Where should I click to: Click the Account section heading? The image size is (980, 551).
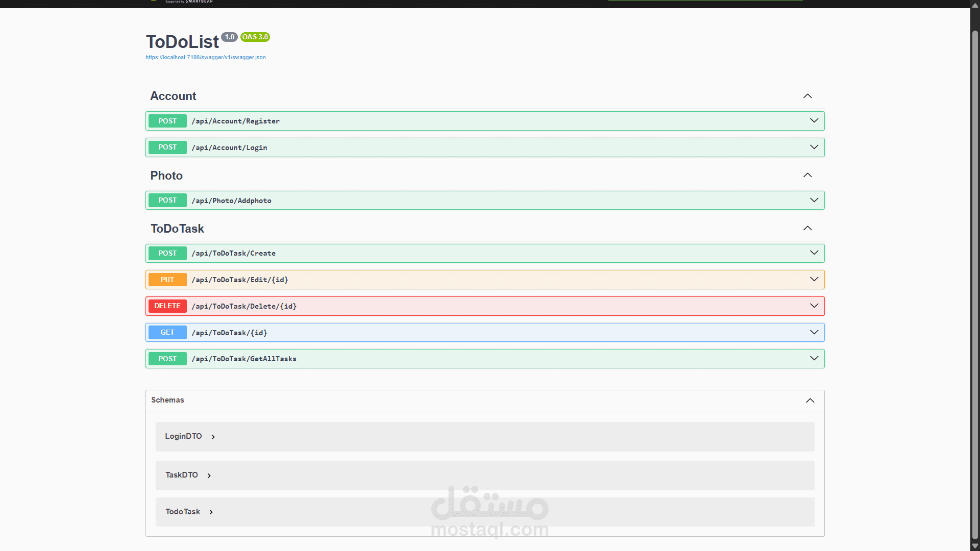(173, 96)
